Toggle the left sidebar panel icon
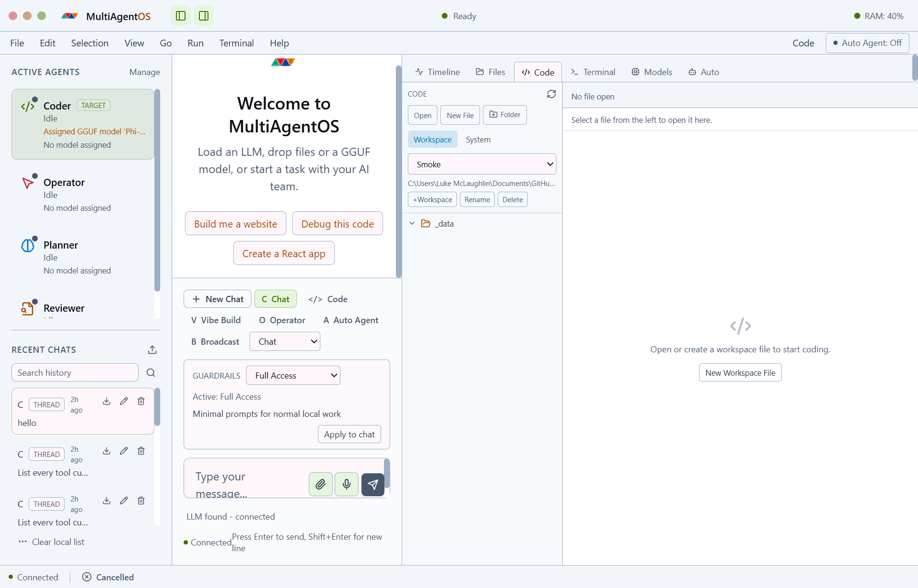 point(181,16)
